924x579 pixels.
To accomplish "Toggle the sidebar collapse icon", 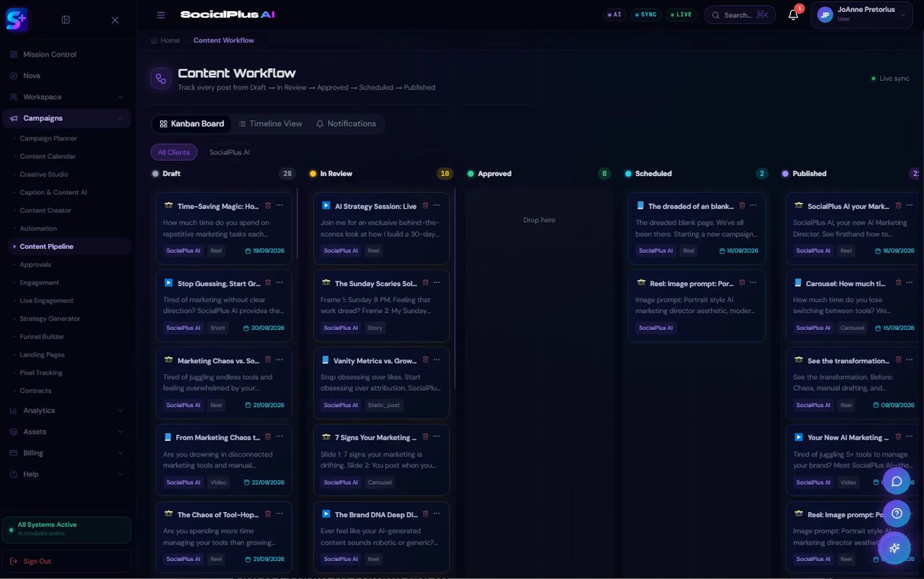I will [x=66, y=20].
